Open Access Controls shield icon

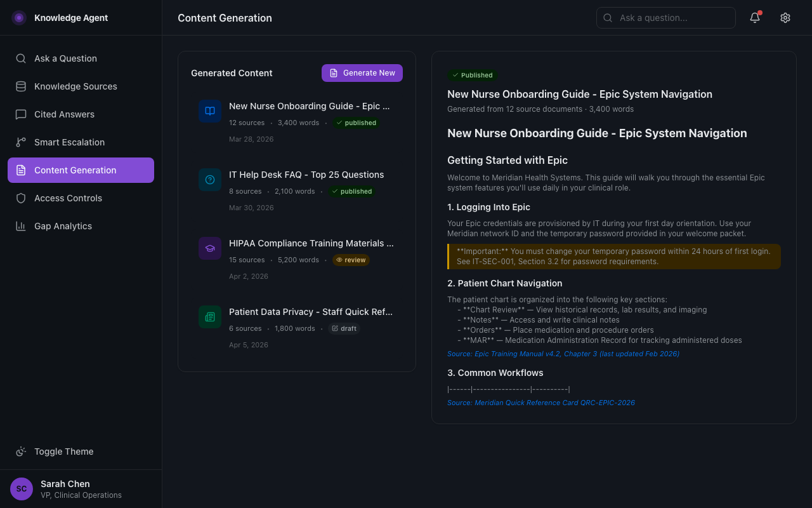[x=21, y=198]
